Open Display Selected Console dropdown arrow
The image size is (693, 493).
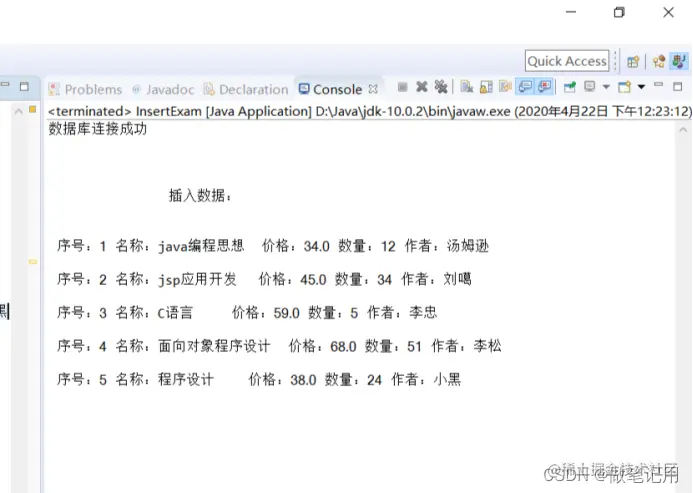pyautogui.click(x=606, y=87)
